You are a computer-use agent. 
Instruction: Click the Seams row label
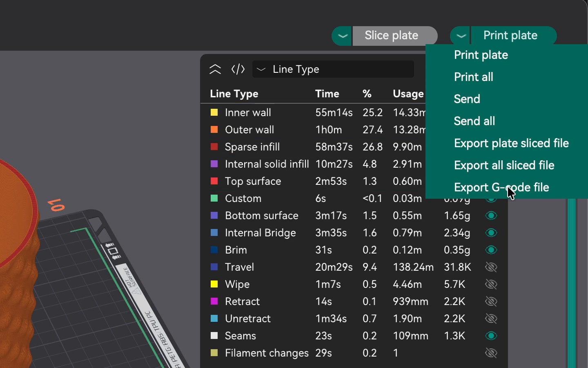tap(241, 336)
